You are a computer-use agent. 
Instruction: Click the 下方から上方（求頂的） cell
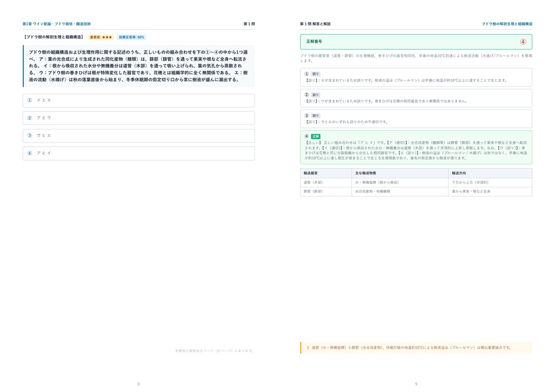[490, 182]
